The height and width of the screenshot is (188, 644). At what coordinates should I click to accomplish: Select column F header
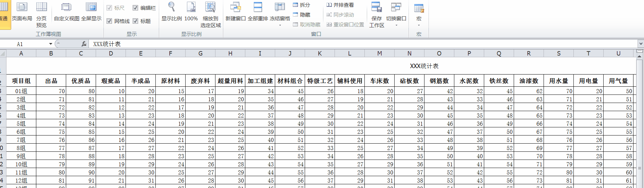tap(170, 53)
